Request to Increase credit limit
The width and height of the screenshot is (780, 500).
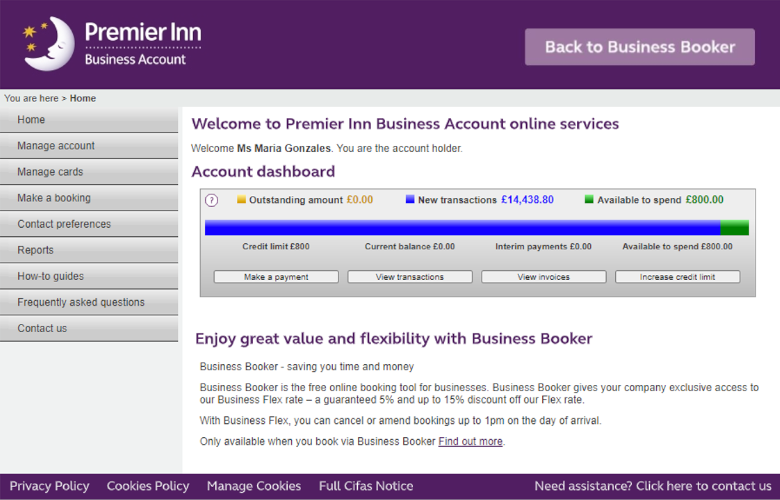677,277
